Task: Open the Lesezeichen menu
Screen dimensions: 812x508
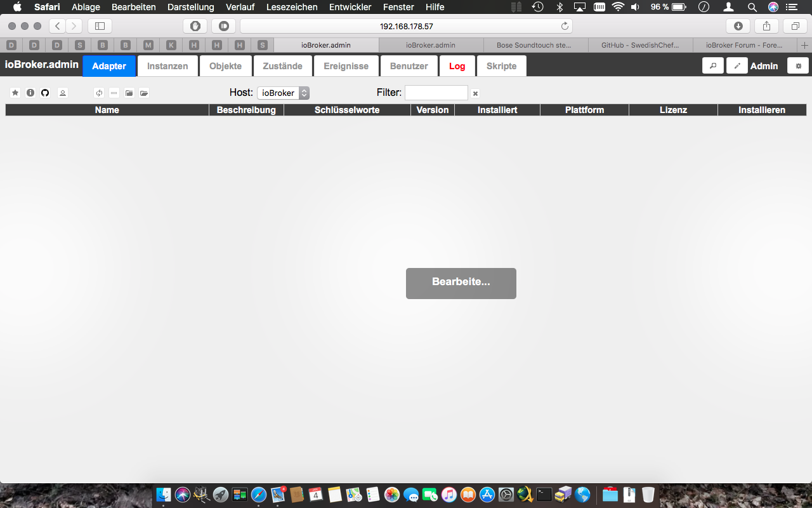Action: (292, 7)
